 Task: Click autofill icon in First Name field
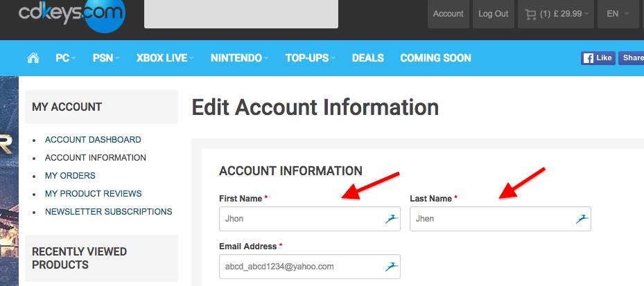point(392,219)
